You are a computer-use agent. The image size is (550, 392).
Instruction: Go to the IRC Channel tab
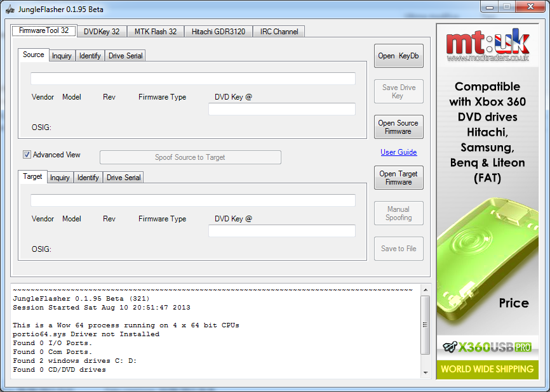tap(279, 32)
